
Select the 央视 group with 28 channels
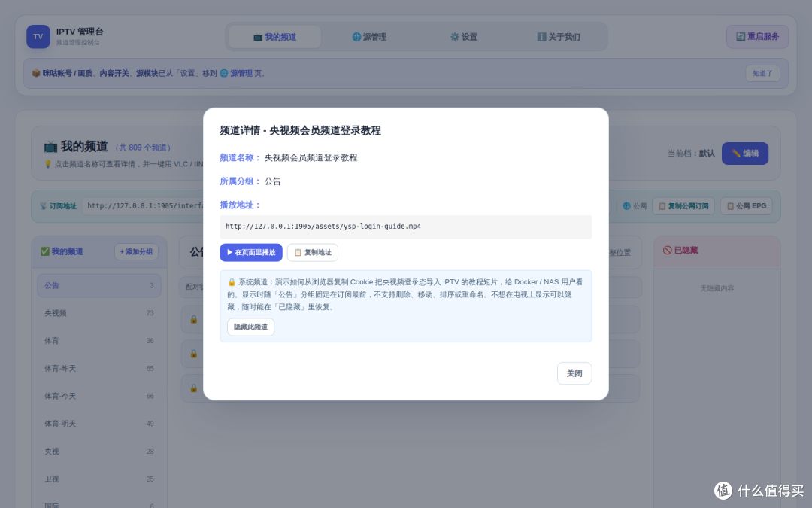(x=99, y=452)
